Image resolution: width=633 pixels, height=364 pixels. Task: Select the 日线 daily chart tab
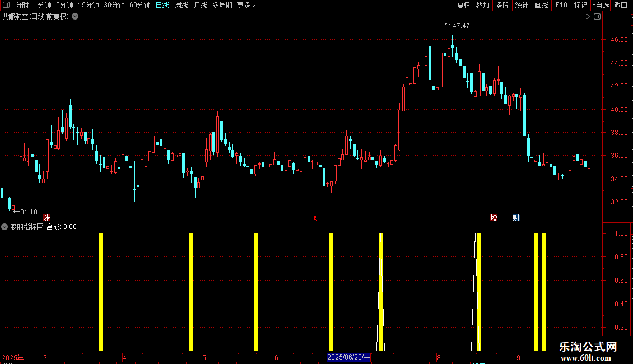point(162,5)
